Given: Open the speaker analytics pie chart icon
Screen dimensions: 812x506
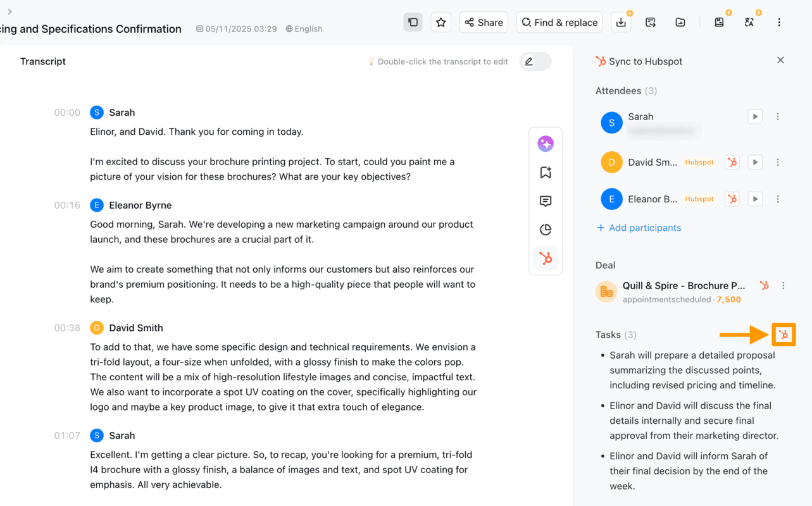Looking at the screenshot, I should 546,230.
